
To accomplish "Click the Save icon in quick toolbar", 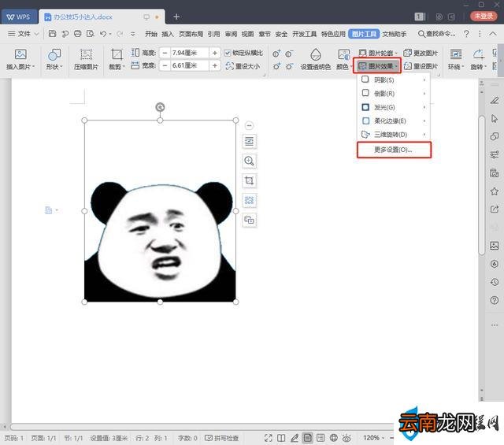I will coord(52,33).
